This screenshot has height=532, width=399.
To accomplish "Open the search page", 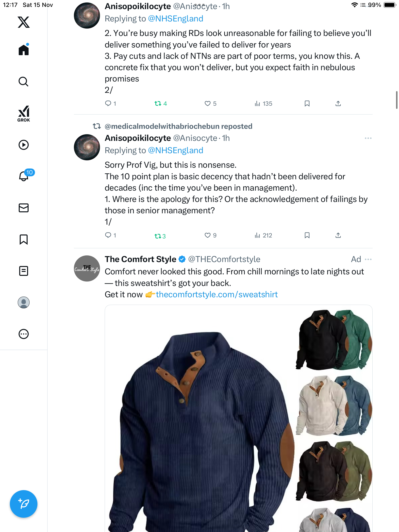I will (x=24, y=82).
